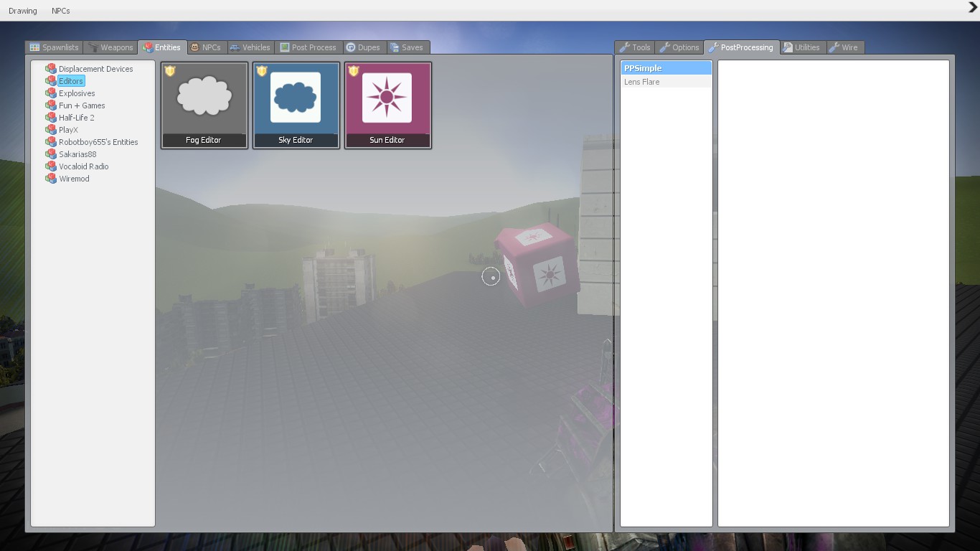Open the Drawing menu
The width and height of the screenshot is (980, 551).
point(23,11)
